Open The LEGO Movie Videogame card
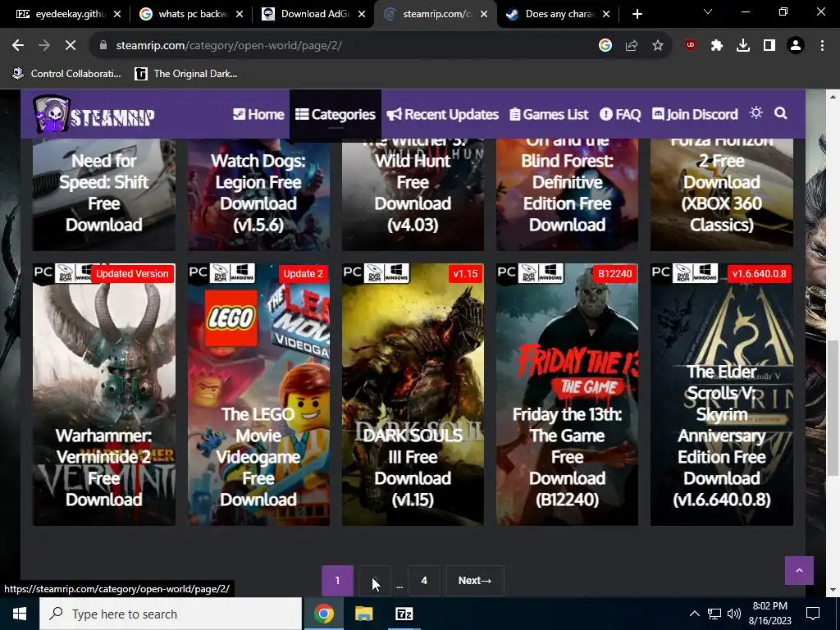 258,395
